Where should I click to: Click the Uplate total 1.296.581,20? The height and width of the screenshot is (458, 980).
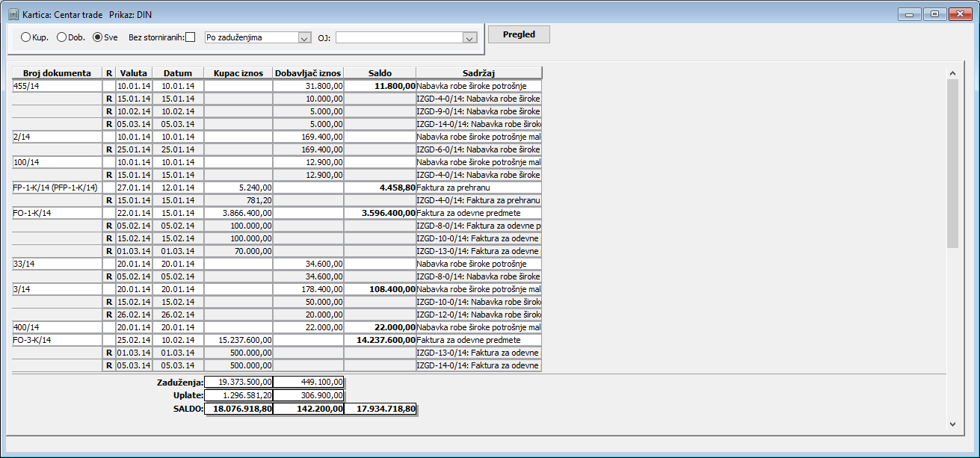click(238, 395)
